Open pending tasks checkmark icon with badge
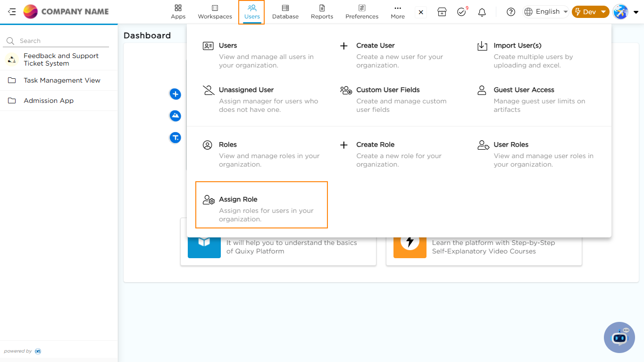The width and height of the screenshot is (644, 362). coord(461,12)
